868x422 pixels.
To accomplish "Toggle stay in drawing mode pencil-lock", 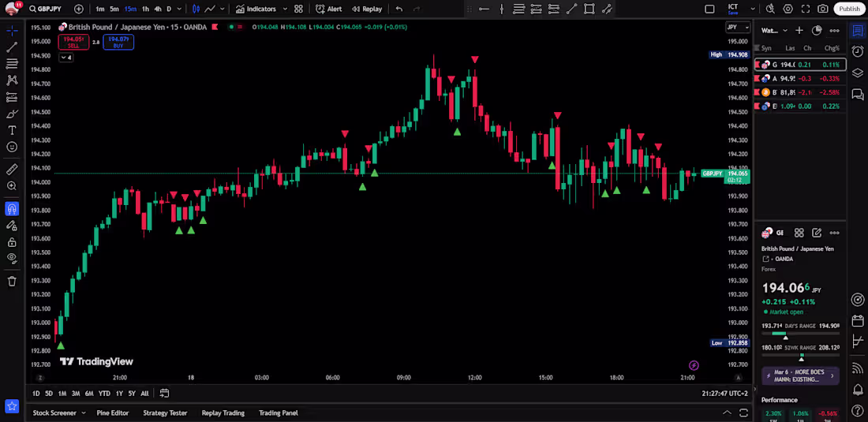I will pyautogui.click(x=12, y=226).
